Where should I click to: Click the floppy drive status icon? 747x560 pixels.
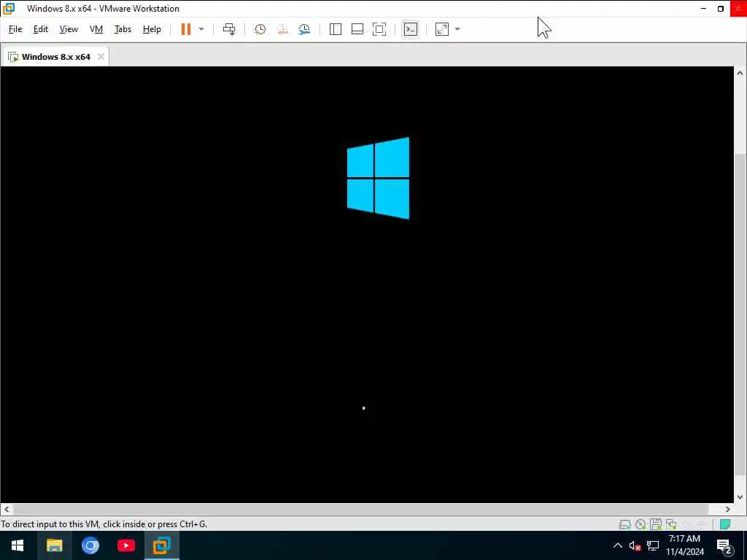656,525
